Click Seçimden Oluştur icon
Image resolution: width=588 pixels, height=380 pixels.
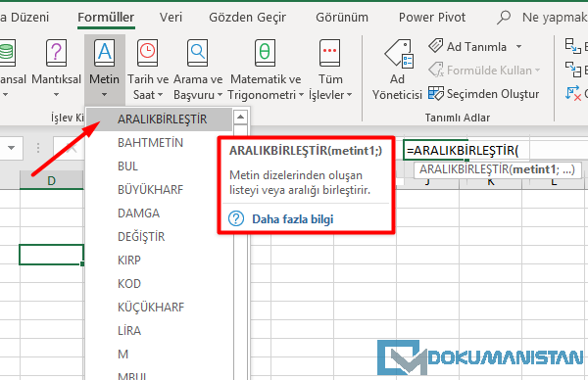[x=436, y=93]
